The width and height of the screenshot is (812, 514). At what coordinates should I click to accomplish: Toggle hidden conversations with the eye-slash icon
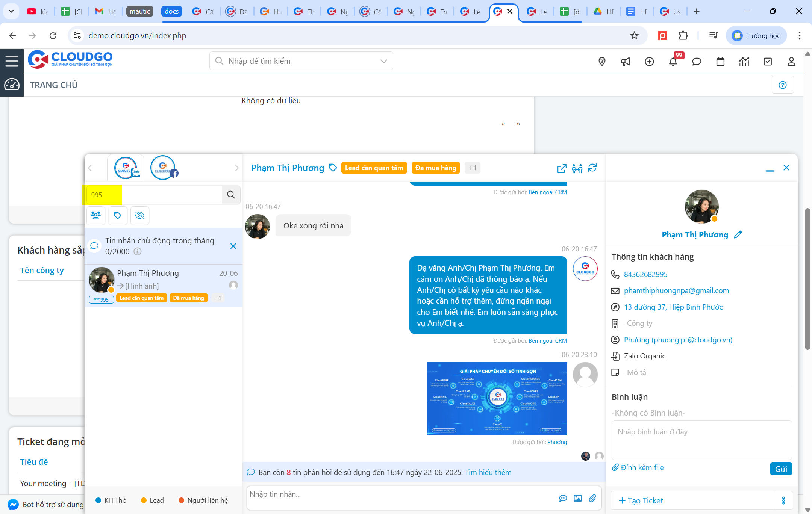pyautogui.click(x=139, y=216)
